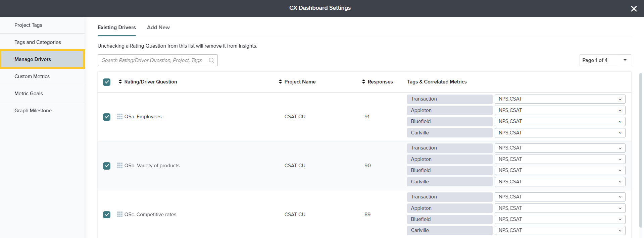Sort by Rating/Driver Question column arrows
The image size is (644, 238).
(120, 82)
